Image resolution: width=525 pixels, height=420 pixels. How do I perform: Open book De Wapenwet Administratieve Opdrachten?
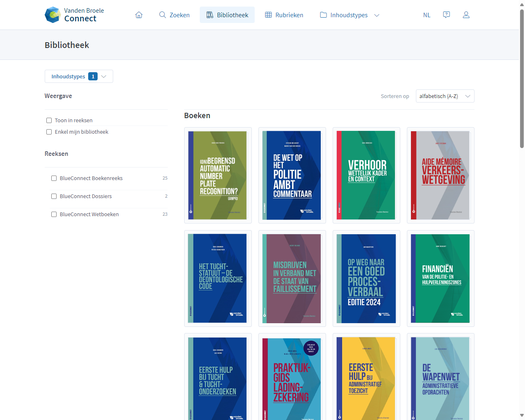click(441, 377)
